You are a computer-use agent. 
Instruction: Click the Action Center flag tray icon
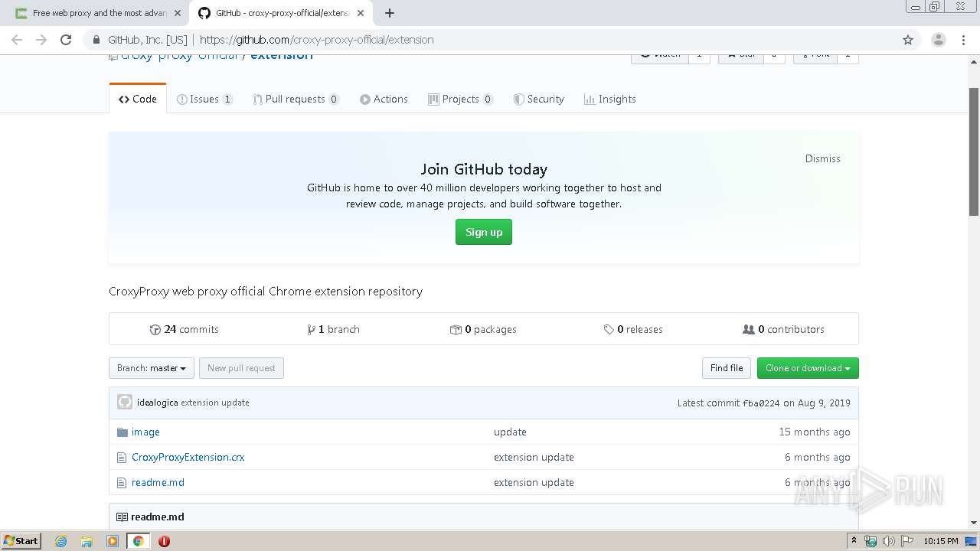pos(906,541)
